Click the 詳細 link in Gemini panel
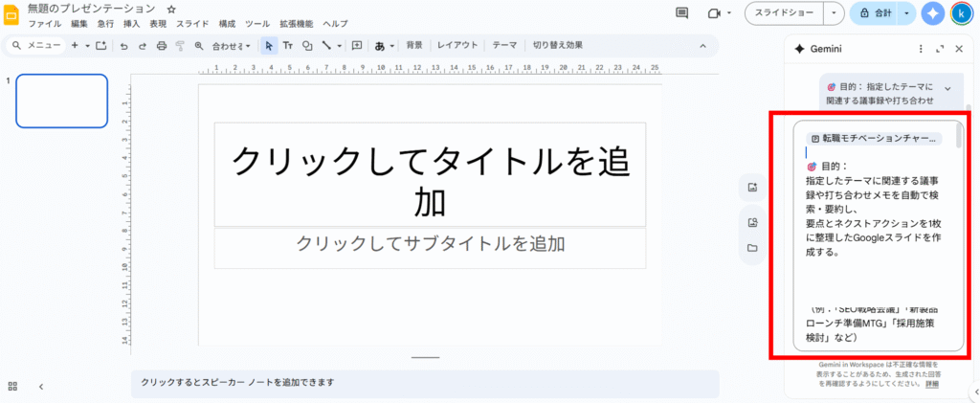Image resolution: width=980 pixels, height=403 pixels. point(932,384)
